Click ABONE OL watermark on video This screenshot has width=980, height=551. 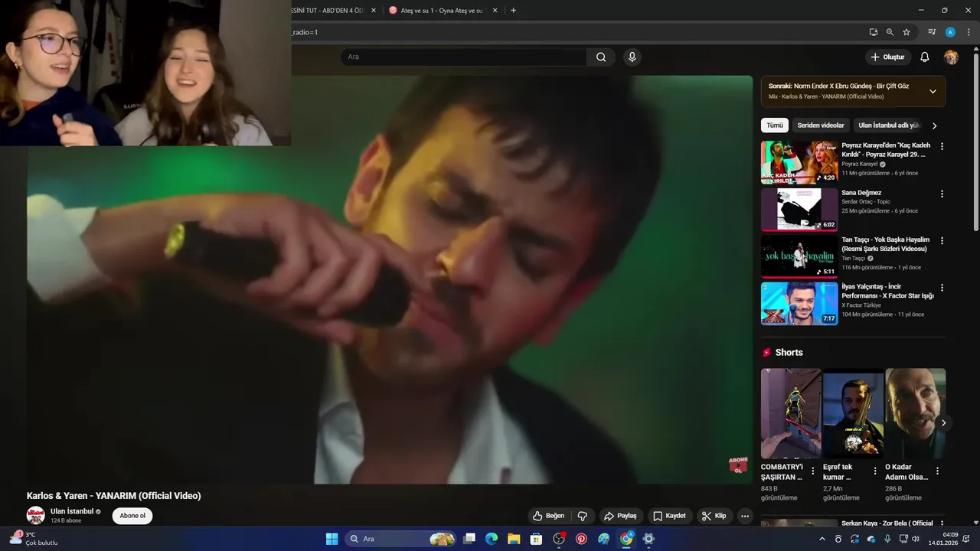coord(738,465)
